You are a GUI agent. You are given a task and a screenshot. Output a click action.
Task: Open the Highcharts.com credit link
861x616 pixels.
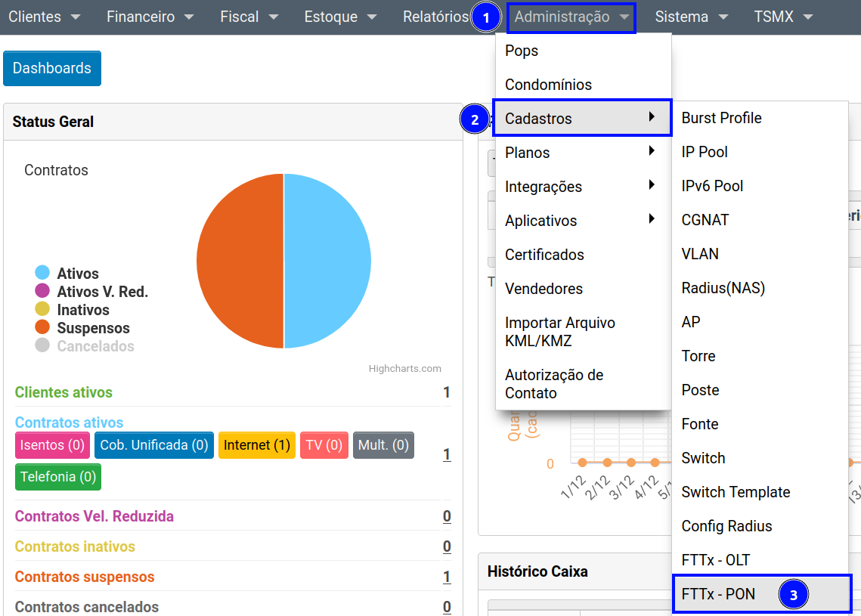tap(404, 369)
